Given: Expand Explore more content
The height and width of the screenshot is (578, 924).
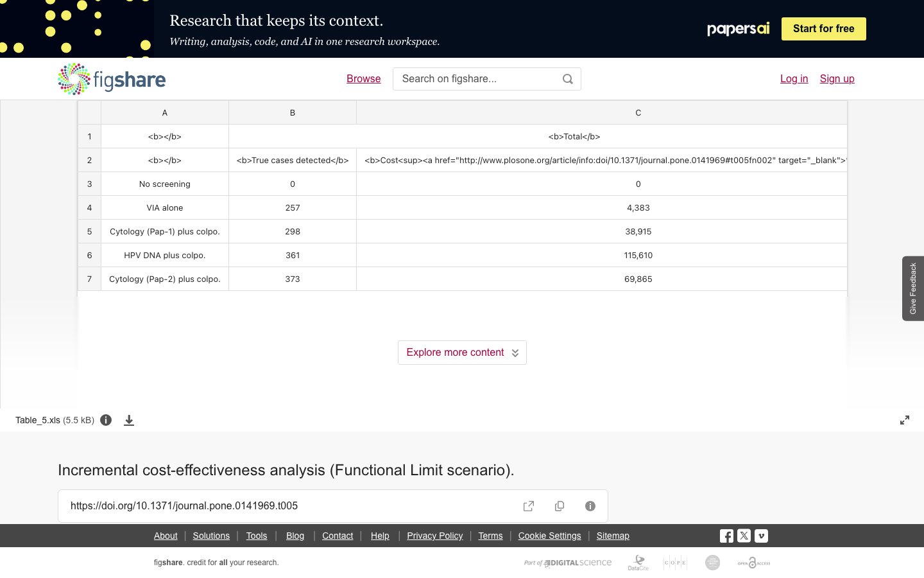Looking at the screenshot, I should point(462,353).
